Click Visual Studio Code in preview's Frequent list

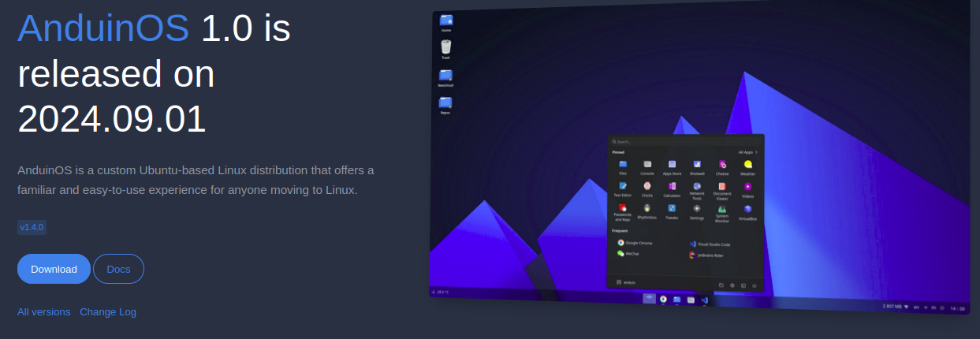(x=710, y=244)
